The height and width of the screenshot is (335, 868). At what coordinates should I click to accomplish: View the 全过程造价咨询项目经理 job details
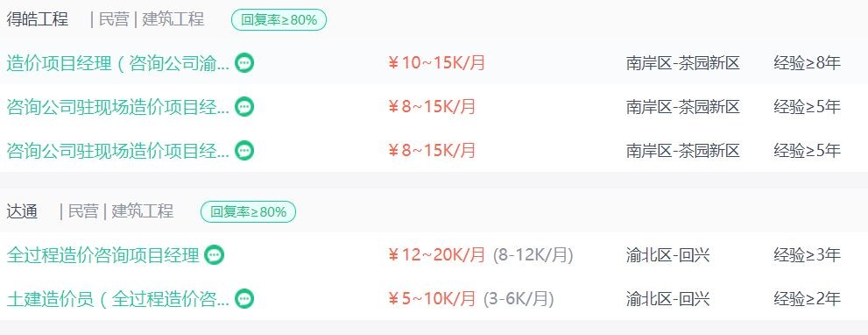pos(103,256)
